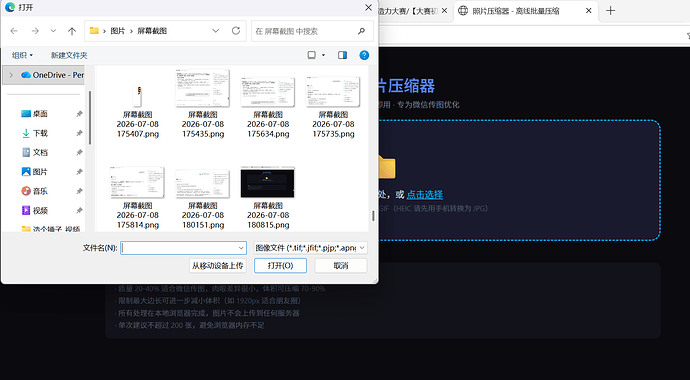Image resolution: width=690 pixels, height=380 pixels.
Task: Click the 打开(O) button
Action: pyautogui.click(x=280, y=265)
